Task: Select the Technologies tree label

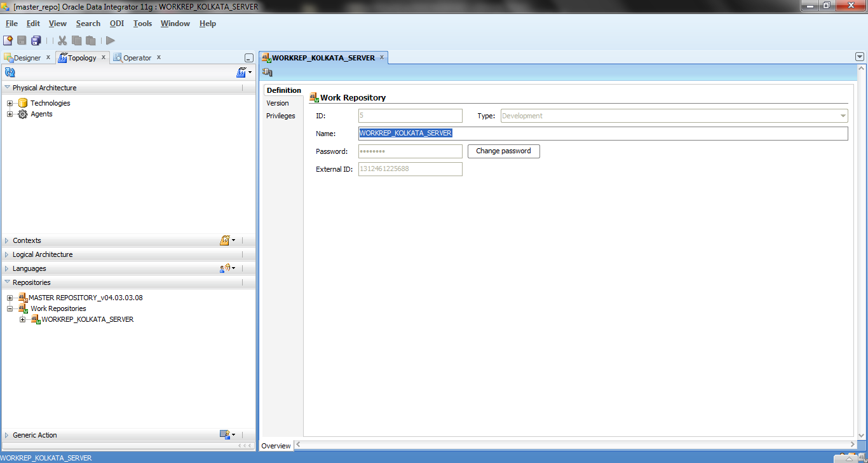Action: [50, 103]
